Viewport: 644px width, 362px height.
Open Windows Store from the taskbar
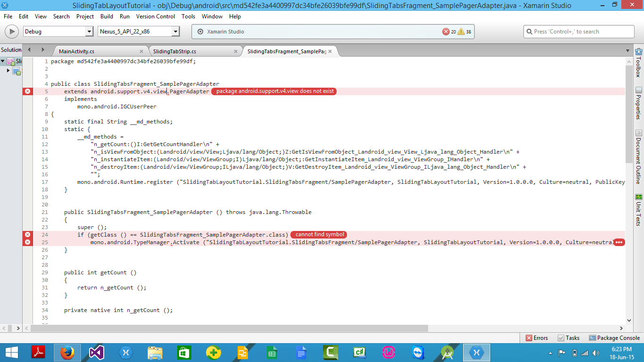click(184, 353)
